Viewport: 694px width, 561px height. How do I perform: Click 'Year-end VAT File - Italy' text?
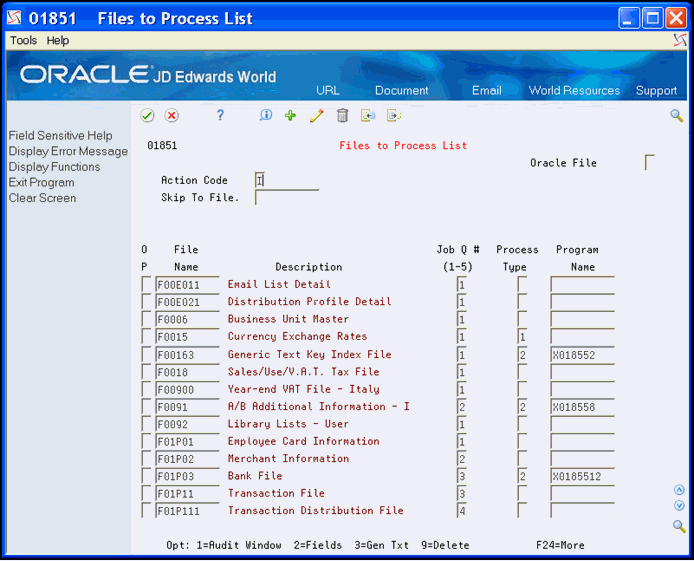point(304,389)
